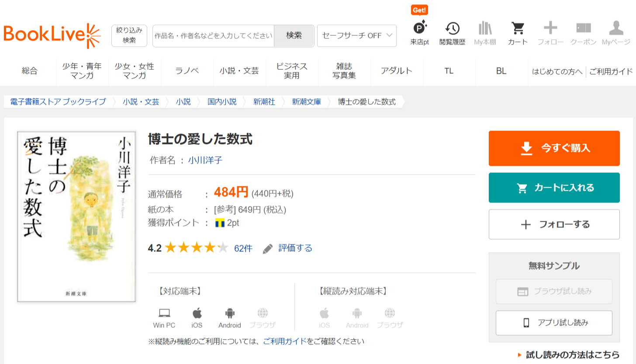Open the 絞り込み検索 filter search

129,35
